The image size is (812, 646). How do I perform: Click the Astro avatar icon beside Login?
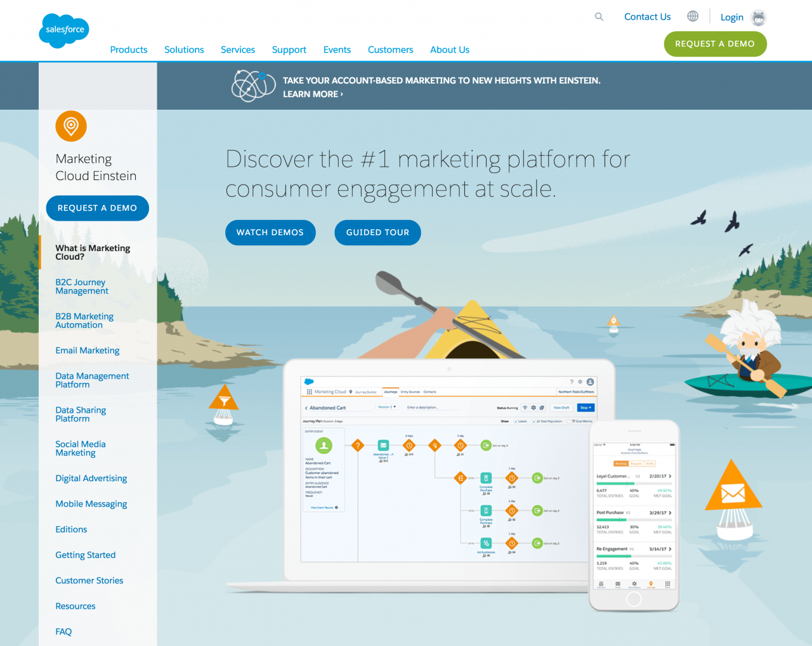click(x=758, y=18)
